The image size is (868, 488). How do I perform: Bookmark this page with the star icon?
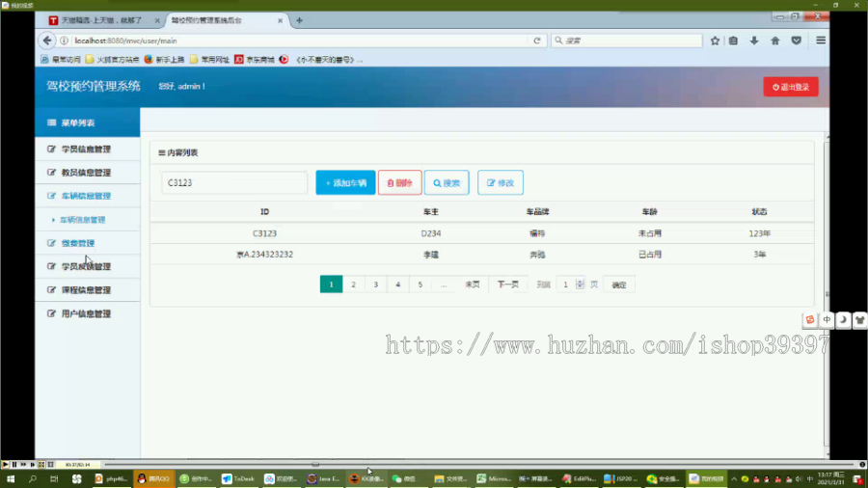[715, 41]
